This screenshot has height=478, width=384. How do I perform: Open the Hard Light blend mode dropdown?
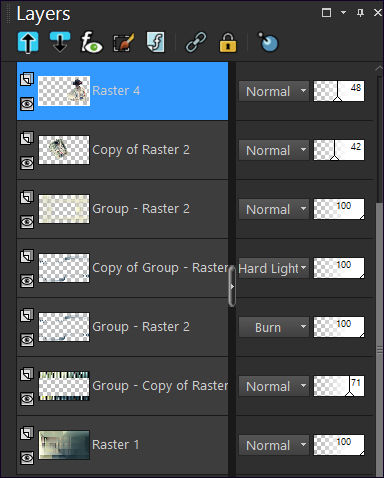pos(273,268)
